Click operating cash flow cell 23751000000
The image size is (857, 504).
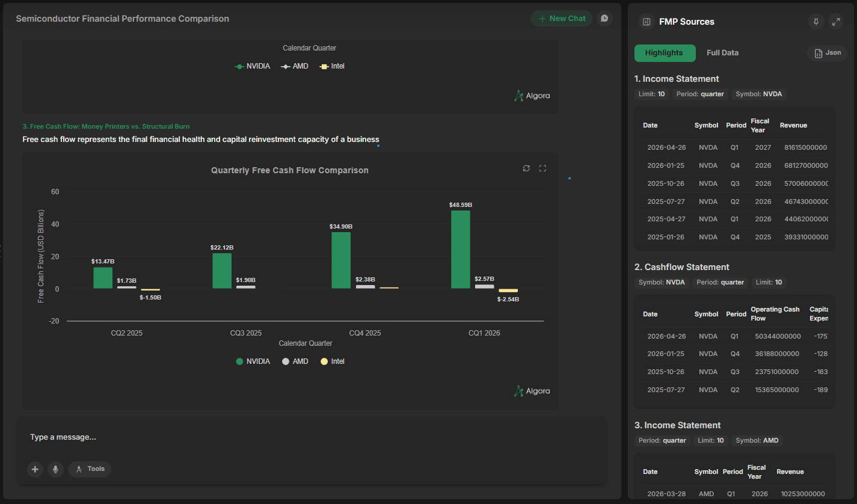777,372
